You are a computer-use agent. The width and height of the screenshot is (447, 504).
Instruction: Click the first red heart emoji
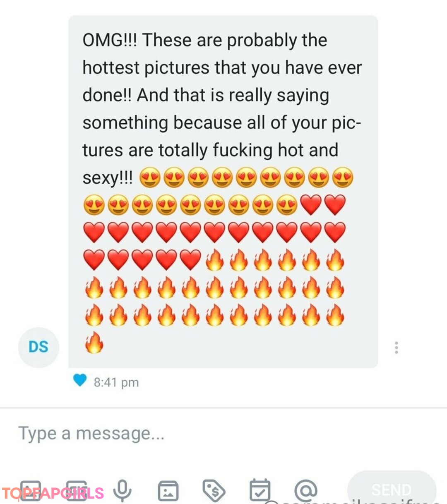(x=311, y=205)
